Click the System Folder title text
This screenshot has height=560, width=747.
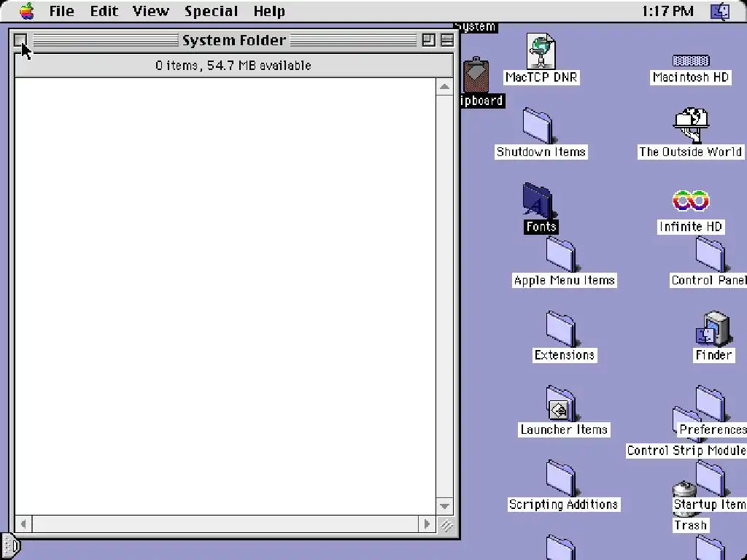(234, 41)
